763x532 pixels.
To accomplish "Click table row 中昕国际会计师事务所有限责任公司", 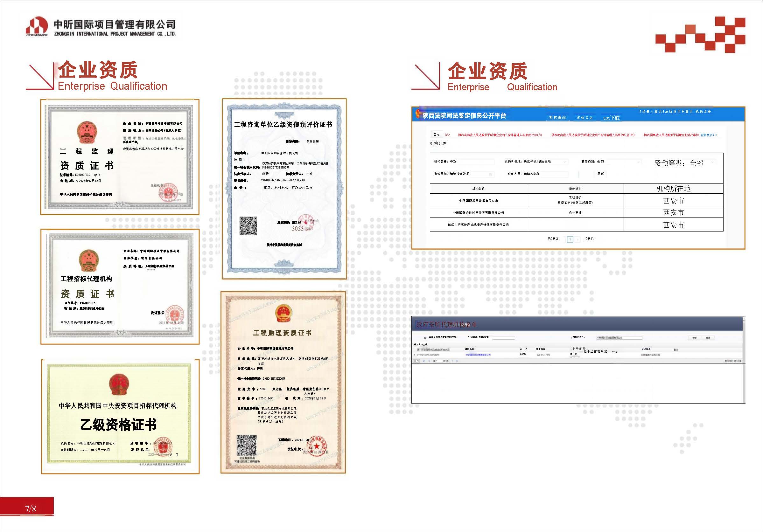I will (577, 212).
